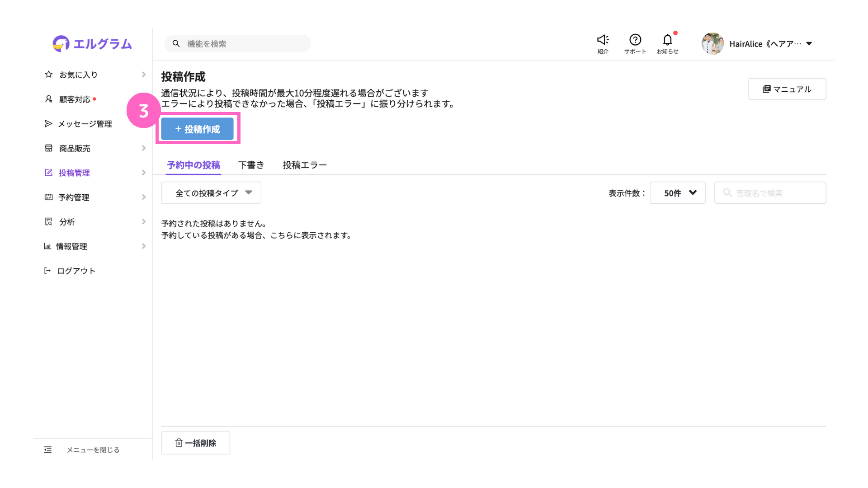
Task: Open the マニュアル button
Action: pyautogui.click(x=787, y=89)
